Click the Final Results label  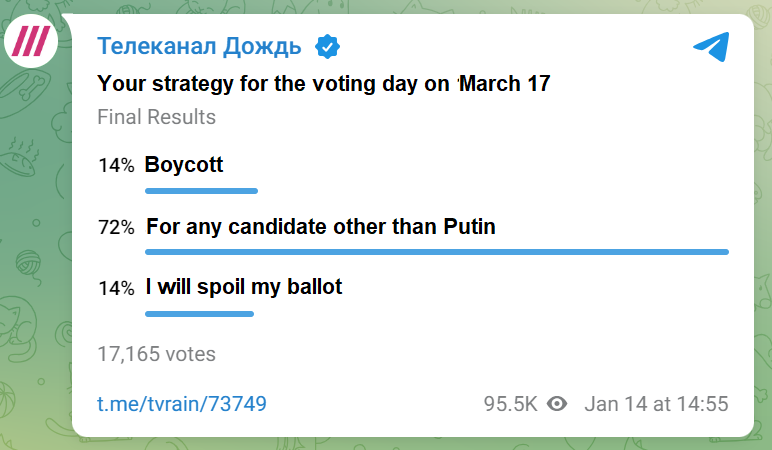click(x=157, y=117)
